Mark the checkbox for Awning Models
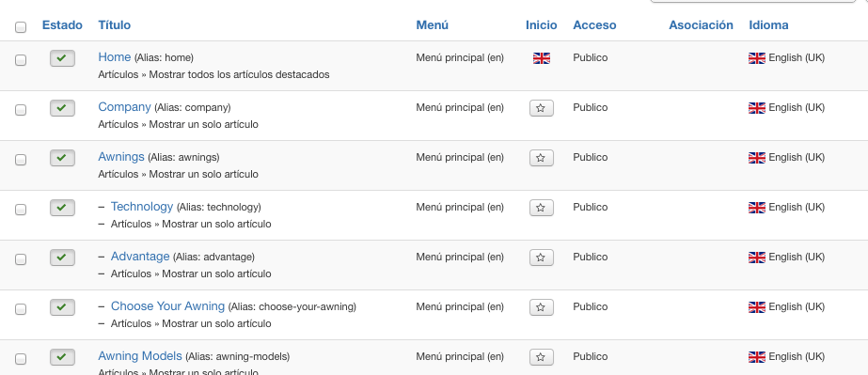 click(x=21, y=358)
